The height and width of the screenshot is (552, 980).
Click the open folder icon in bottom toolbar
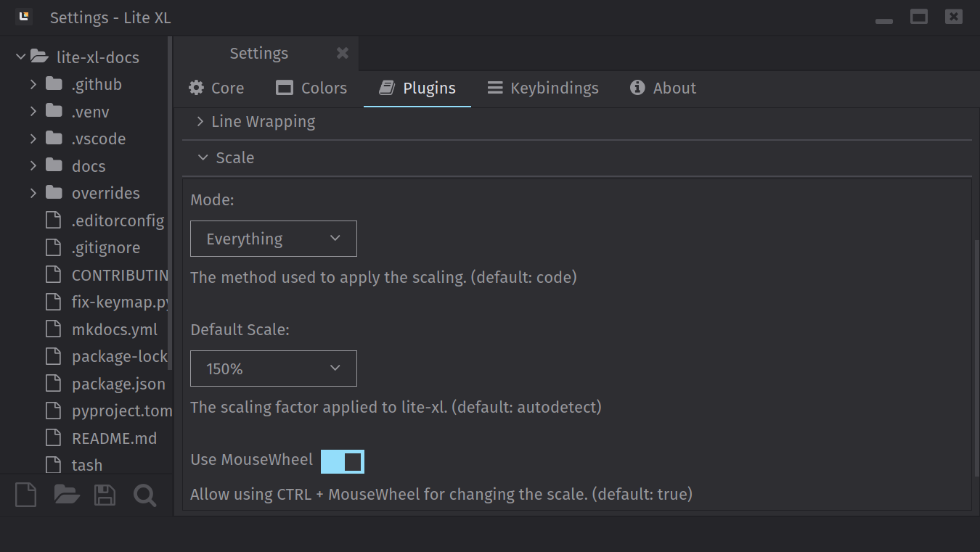67,495
